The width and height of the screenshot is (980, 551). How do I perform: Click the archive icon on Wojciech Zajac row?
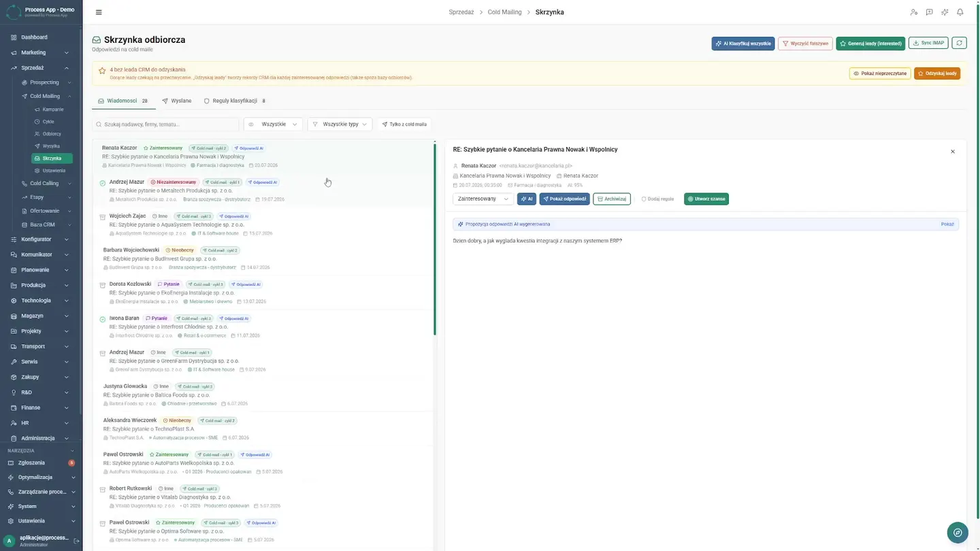tap(103, 217)
